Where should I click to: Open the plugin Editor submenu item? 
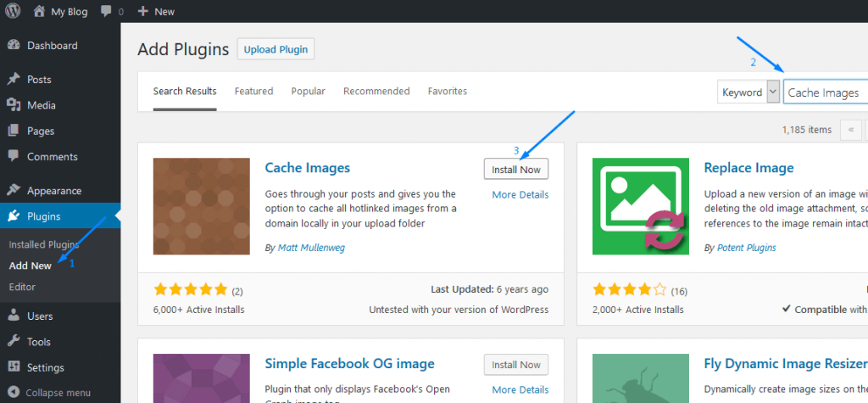point(22,287)
